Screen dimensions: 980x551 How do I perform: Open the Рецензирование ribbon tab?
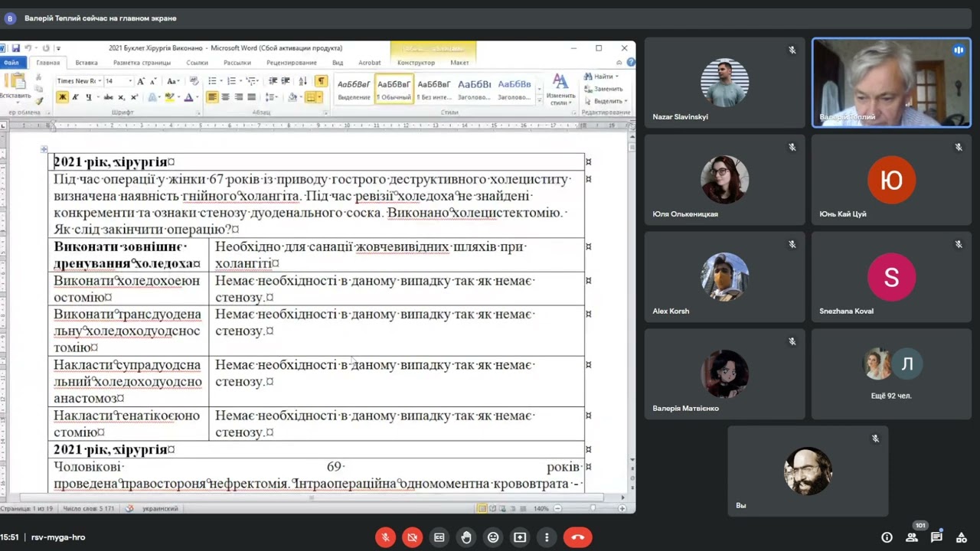(292, 63)
